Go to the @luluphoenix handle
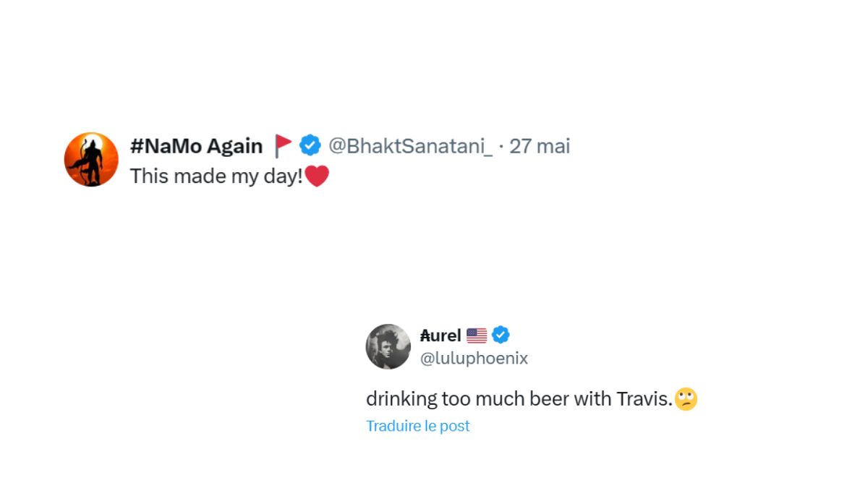The width and height of the screenshot is (868, 488). coord(474,358)
